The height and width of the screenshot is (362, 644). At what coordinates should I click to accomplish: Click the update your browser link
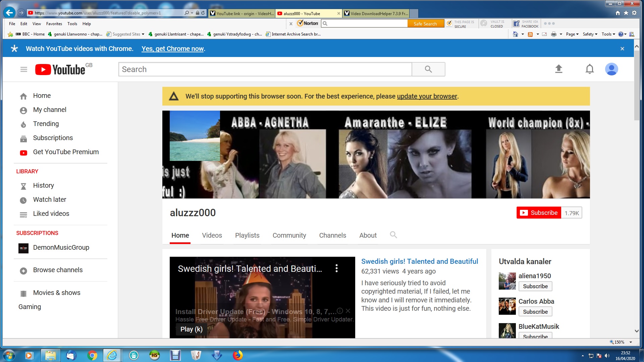(427, 96)
